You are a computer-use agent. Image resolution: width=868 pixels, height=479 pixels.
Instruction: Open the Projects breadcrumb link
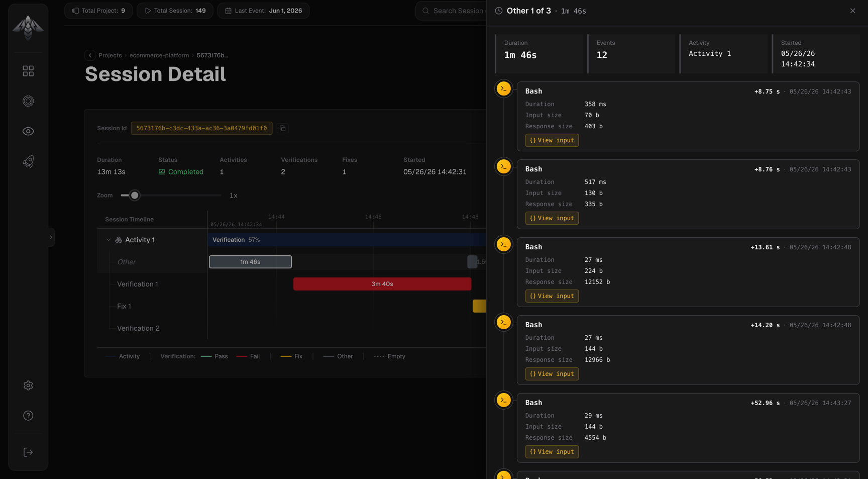110,55
